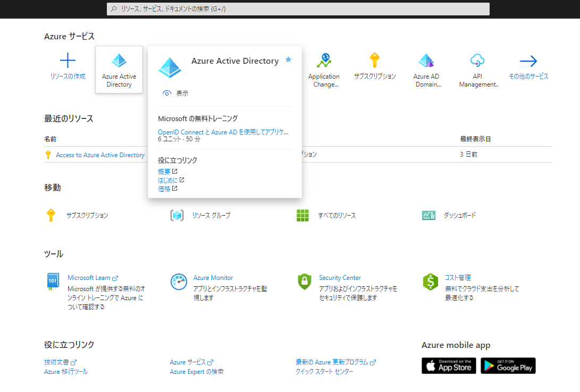Open the Azure 移行ツール link
Image resolution: width=580 pixels, height=392 pixels.
tap(66, 372)
